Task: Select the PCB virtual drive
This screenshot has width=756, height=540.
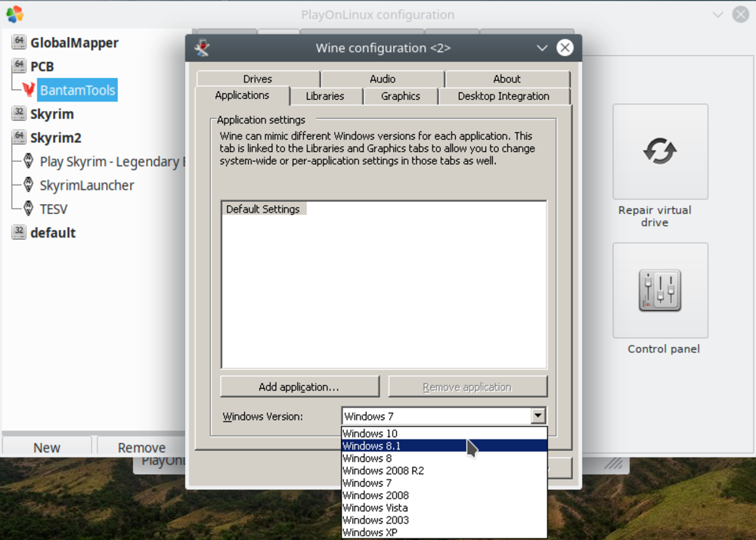Action: (42, 66)
